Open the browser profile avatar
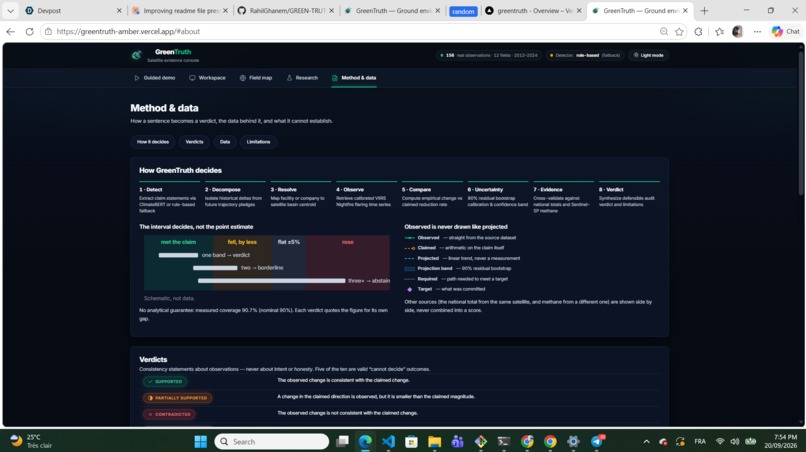This screenshot has width=806, height=452. 738,31
